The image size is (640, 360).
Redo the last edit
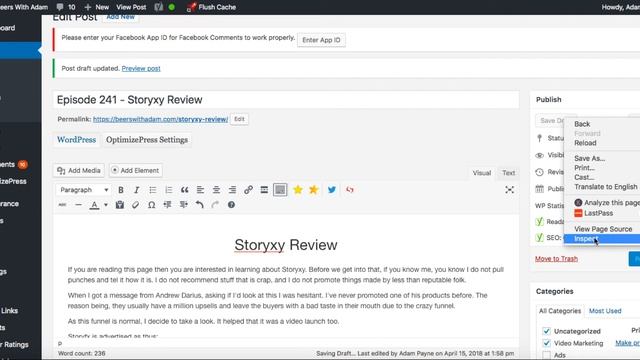click(x=215, y=205)
